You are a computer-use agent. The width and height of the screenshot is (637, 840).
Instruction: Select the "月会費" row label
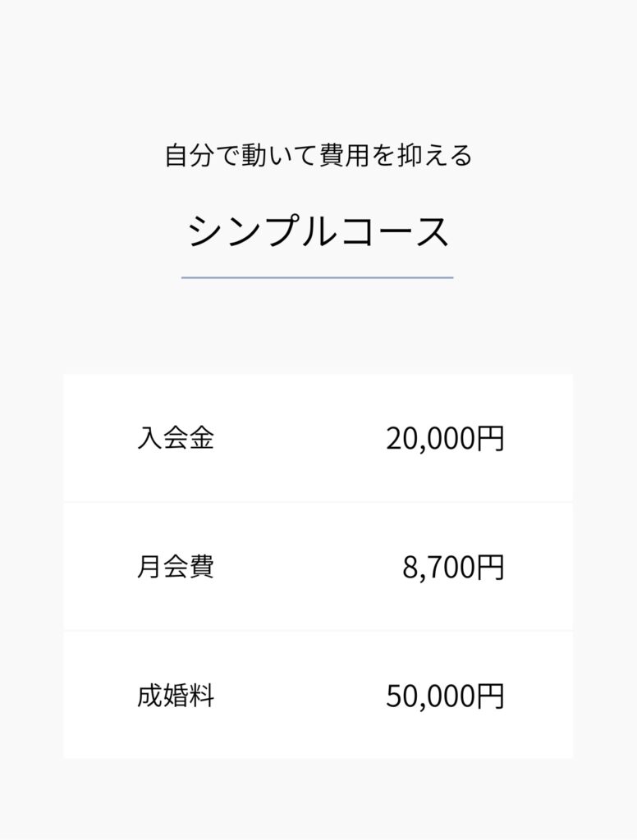point(176,567)
